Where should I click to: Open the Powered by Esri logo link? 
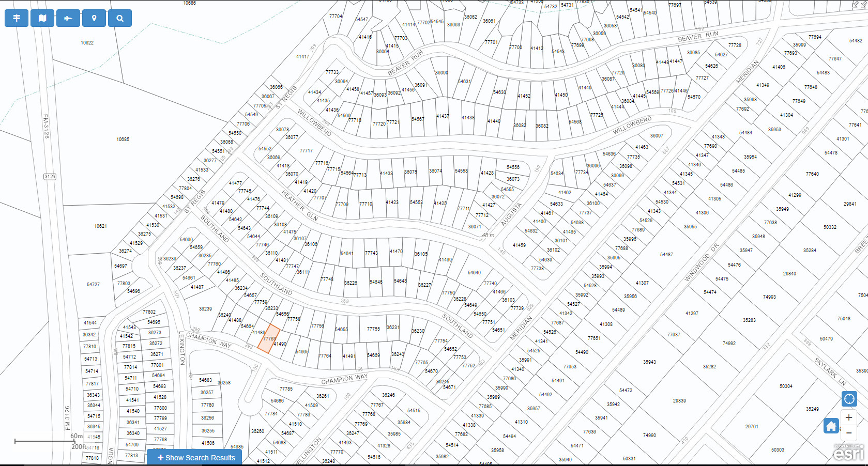point(849,452)
